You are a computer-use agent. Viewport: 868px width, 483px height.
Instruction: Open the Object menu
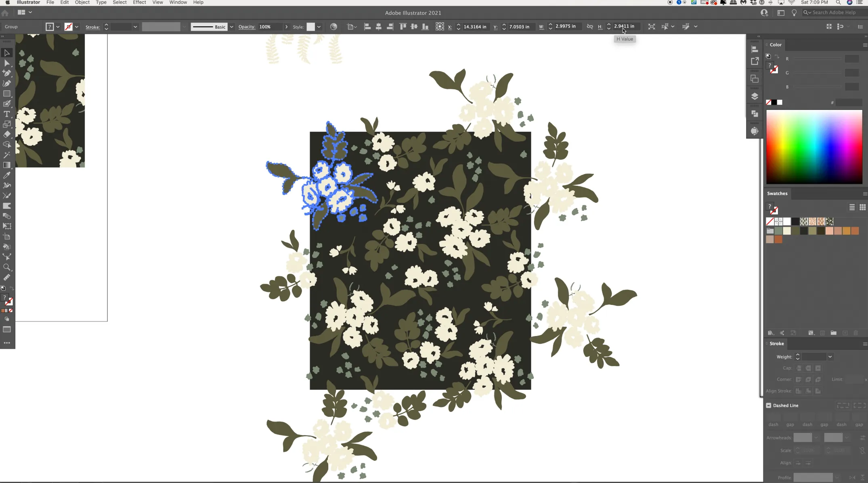click(82, 2)
